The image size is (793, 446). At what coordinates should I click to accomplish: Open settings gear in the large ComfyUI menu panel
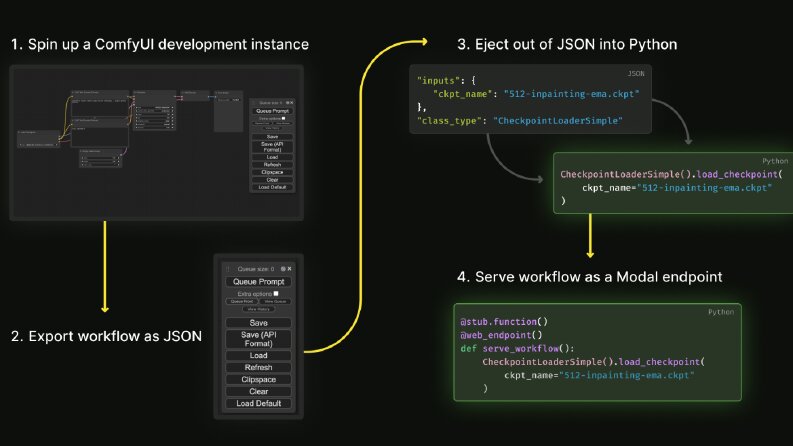tap(283, 269)
